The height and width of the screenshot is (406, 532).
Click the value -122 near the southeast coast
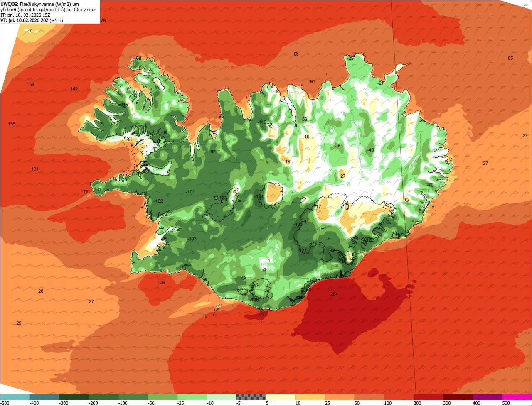[x=369, y=240]
